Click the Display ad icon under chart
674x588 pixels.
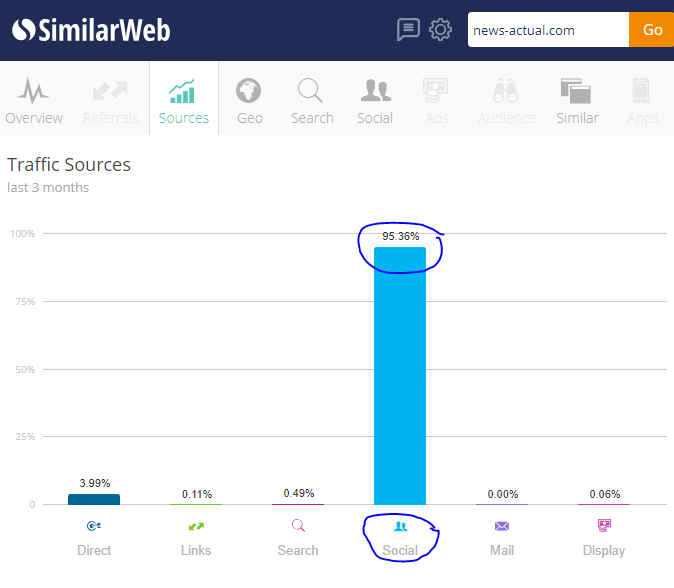(604, 525)
